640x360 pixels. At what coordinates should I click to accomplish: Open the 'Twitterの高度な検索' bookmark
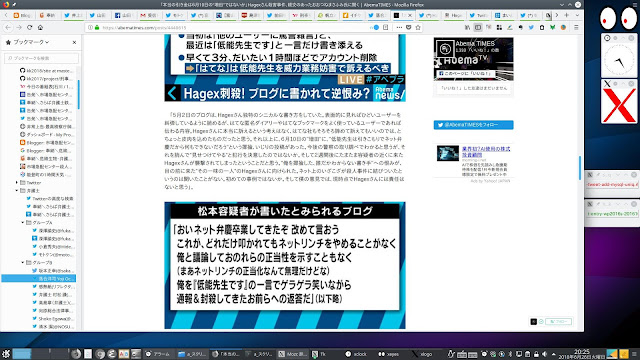click(50, 198)
